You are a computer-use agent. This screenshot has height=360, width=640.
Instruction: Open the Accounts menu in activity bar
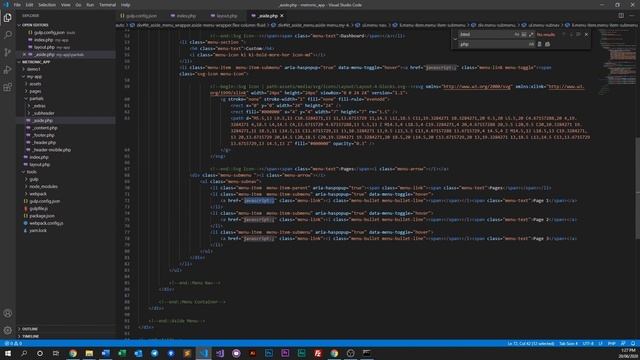coord(7,313)
